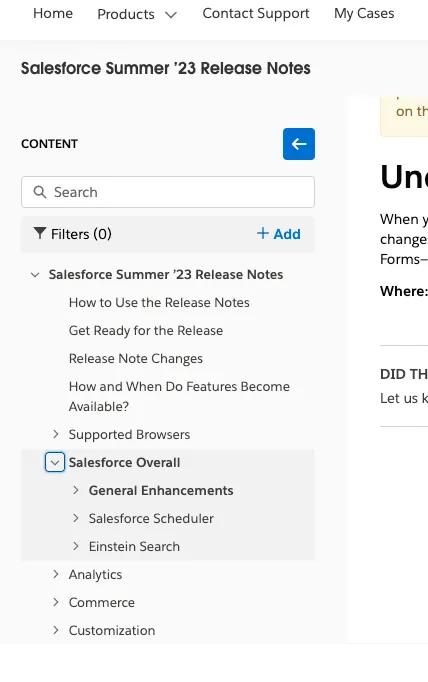Open Products menu dropdown arrow
This screenshot has width=428, height=682.
tap(171, 15)
